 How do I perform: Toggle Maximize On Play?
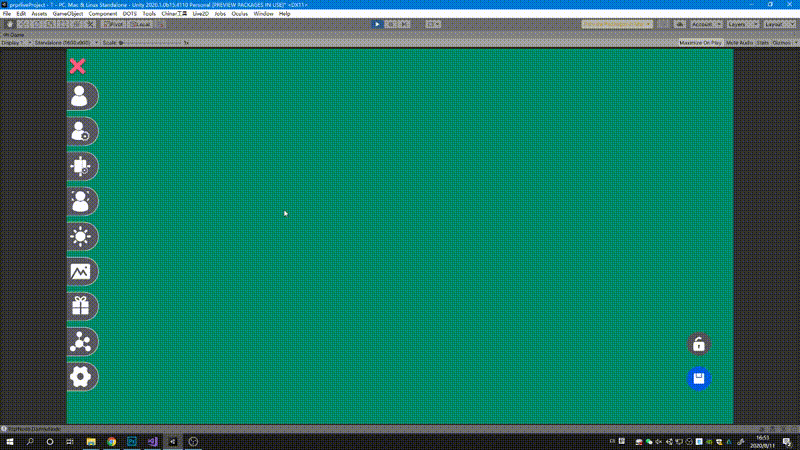[700, 43]
